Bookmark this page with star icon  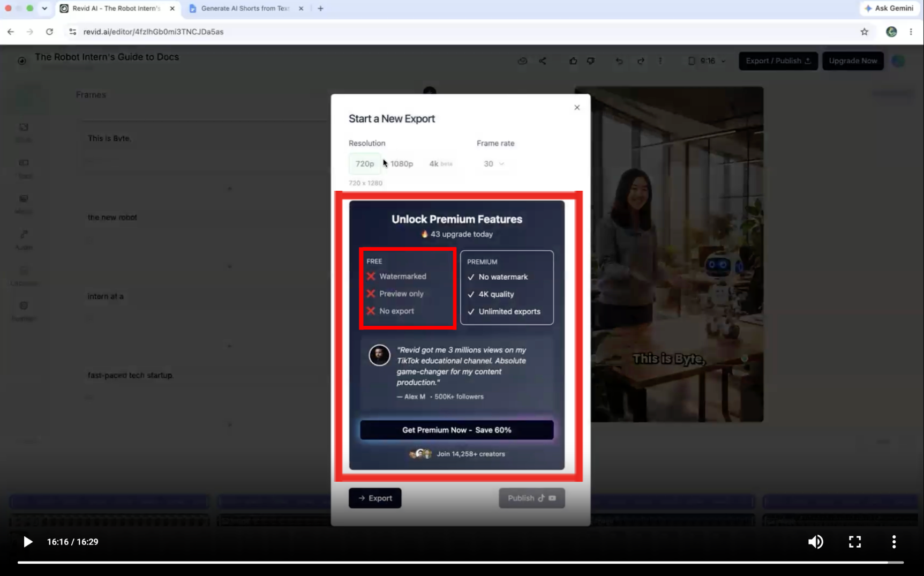(x=865, y=32)
